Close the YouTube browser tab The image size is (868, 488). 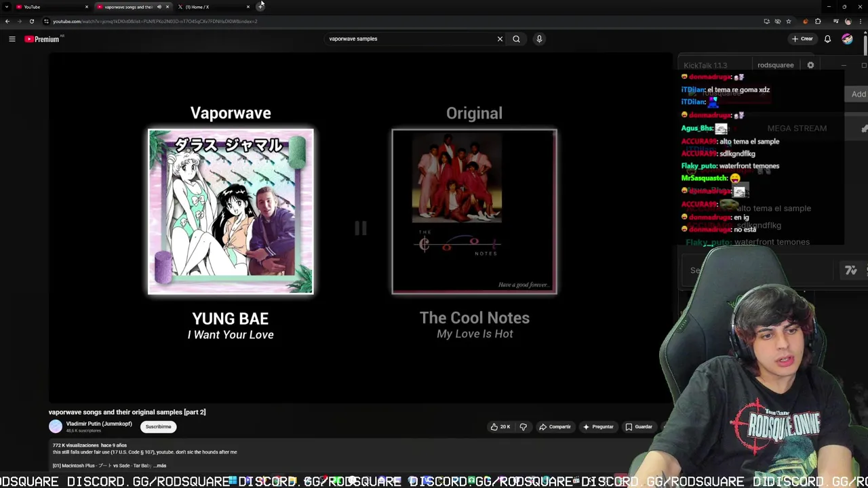(x=86, y=7)
